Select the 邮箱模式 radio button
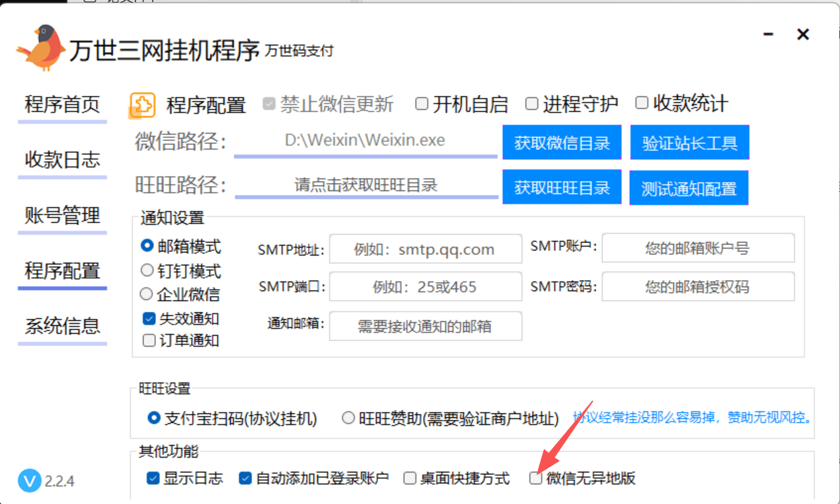The image size is (840, 504). click(x=147, y=246)
